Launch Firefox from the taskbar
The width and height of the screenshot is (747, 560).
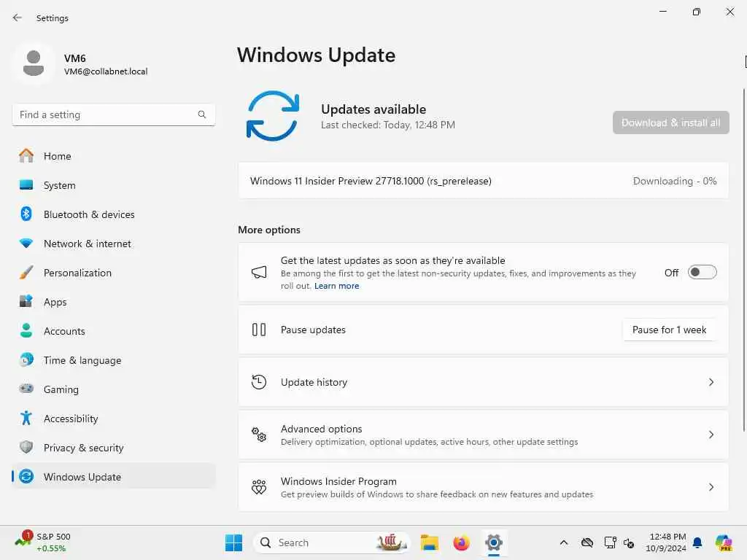461,542
